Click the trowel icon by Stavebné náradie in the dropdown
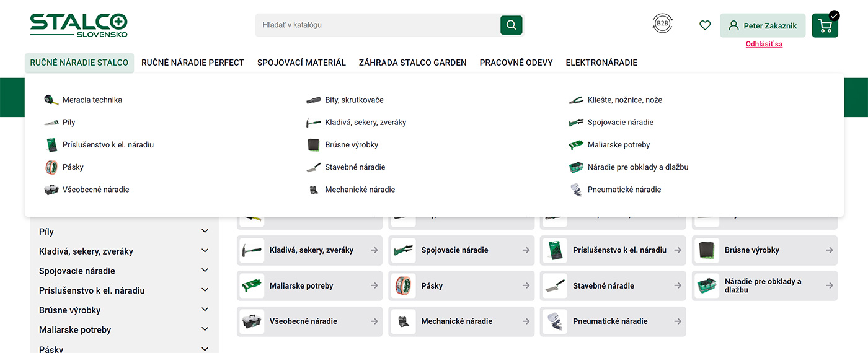Viewport: 868px width, 353px height. (x=314, y=167)
